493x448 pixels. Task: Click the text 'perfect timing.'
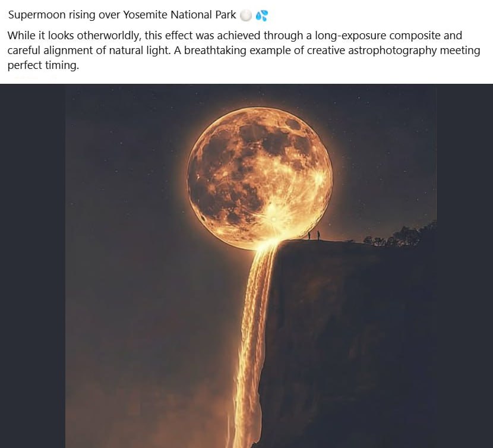coord(43,65)
